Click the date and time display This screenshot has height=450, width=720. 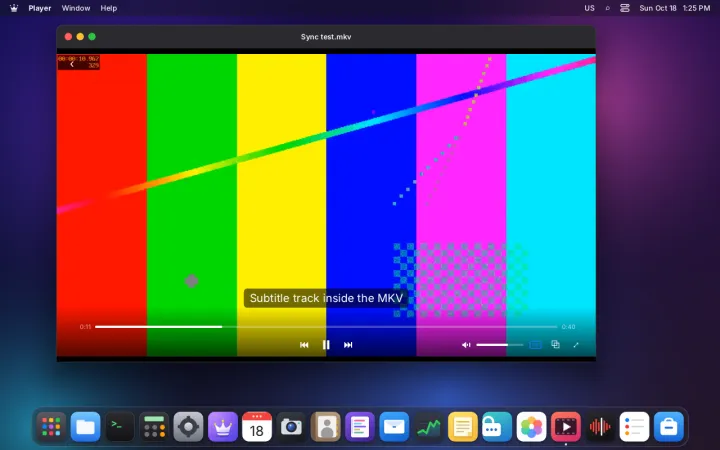pyautogui.click(x=675, y=8)
